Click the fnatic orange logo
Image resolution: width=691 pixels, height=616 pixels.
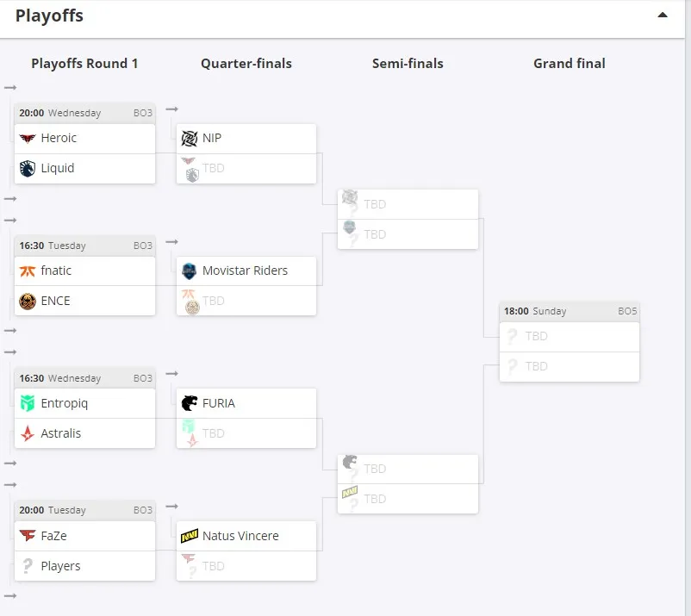pyautogui.click(x=28, y=271)
